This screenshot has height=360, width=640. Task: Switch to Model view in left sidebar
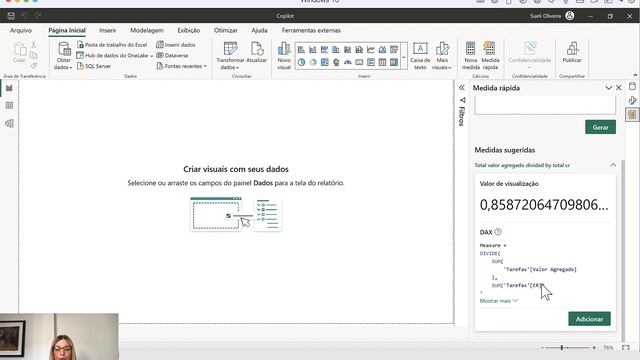(x=9, y=123)
